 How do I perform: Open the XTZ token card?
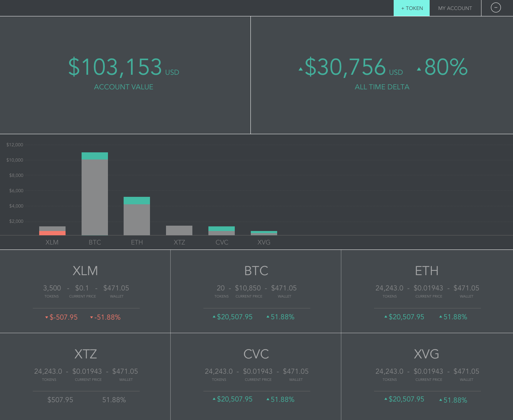click(85, 377)
